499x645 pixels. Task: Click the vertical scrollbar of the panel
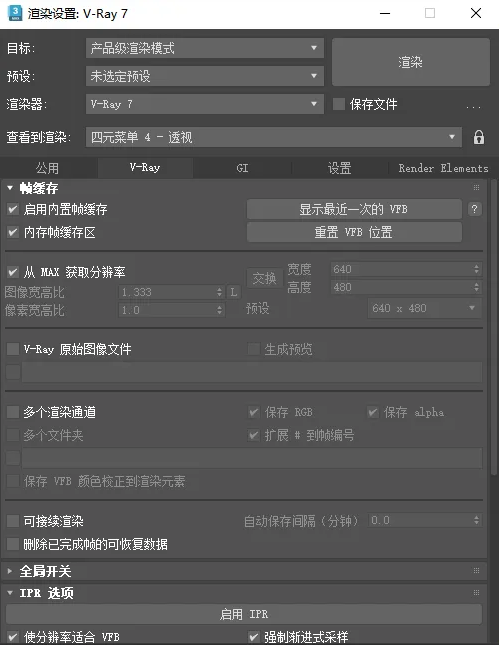(x=494, y=329)
